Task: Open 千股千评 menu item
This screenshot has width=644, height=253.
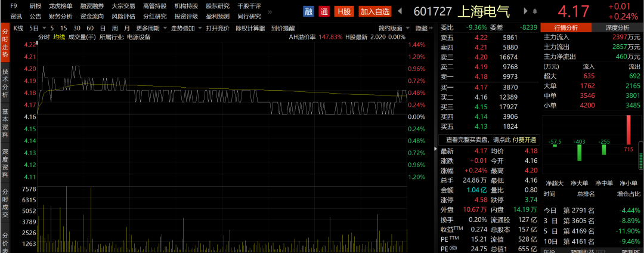Action: (249, 6)
